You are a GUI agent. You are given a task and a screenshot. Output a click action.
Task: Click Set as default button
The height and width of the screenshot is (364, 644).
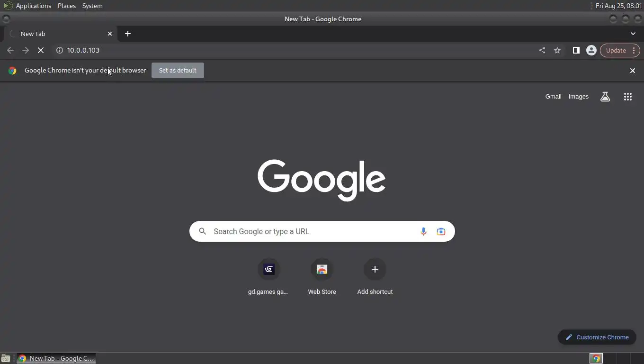pos(178,70)
